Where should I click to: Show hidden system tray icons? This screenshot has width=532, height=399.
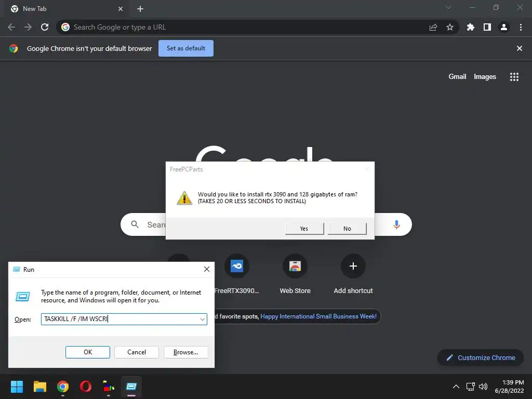456,387
